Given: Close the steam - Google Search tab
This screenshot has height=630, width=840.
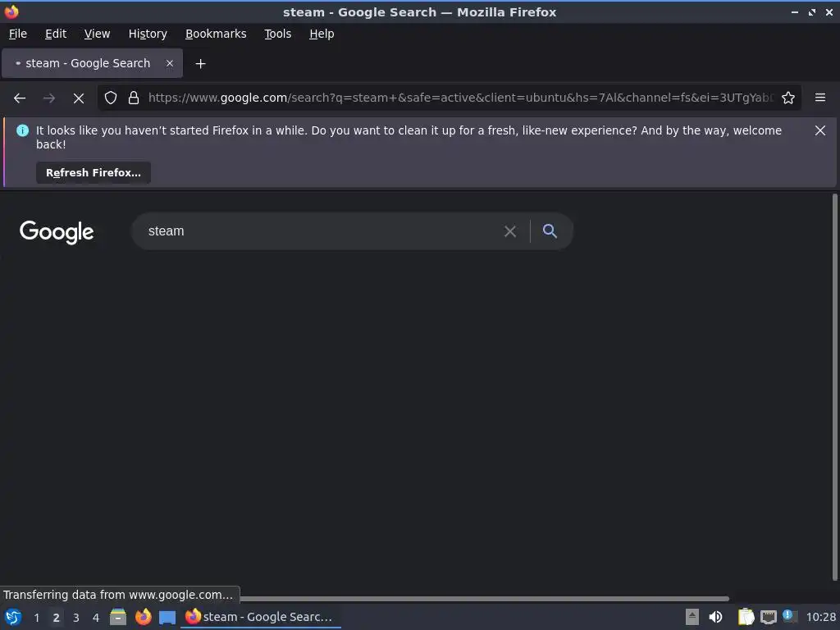Looking at the screenshot, I should tap(170, 63).
